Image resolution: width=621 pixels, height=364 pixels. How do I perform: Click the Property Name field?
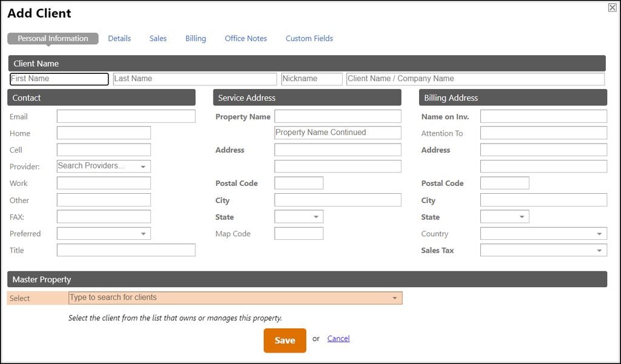tap(338, 116)
